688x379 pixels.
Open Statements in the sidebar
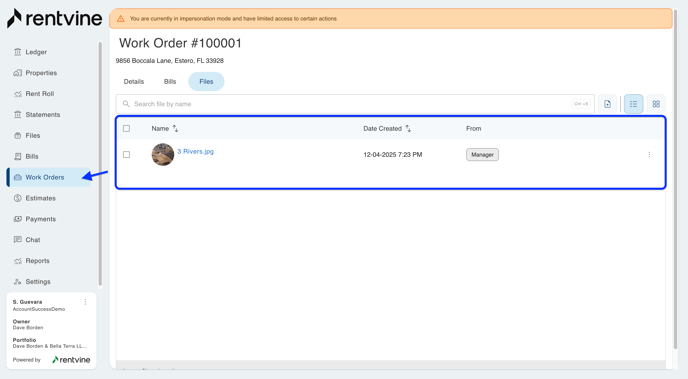(43, 114)
